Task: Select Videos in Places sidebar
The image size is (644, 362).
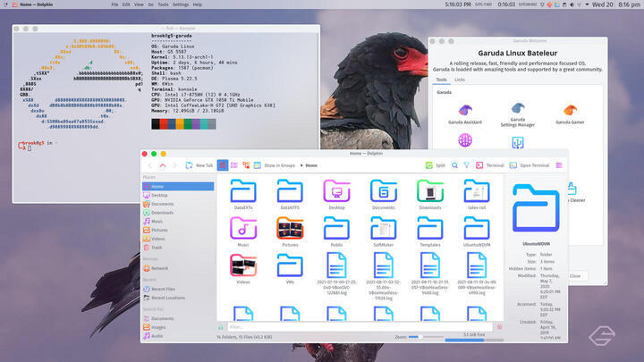Action: click(178, 239)
